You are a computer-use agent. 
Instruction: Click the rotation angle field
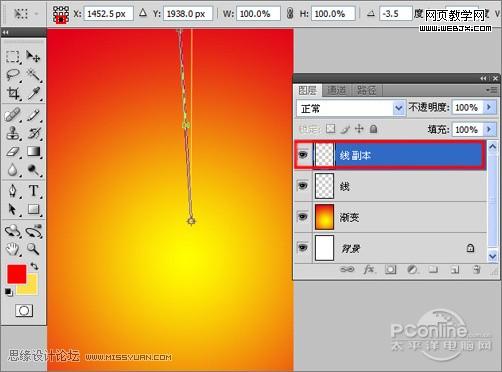click(395, 14)
